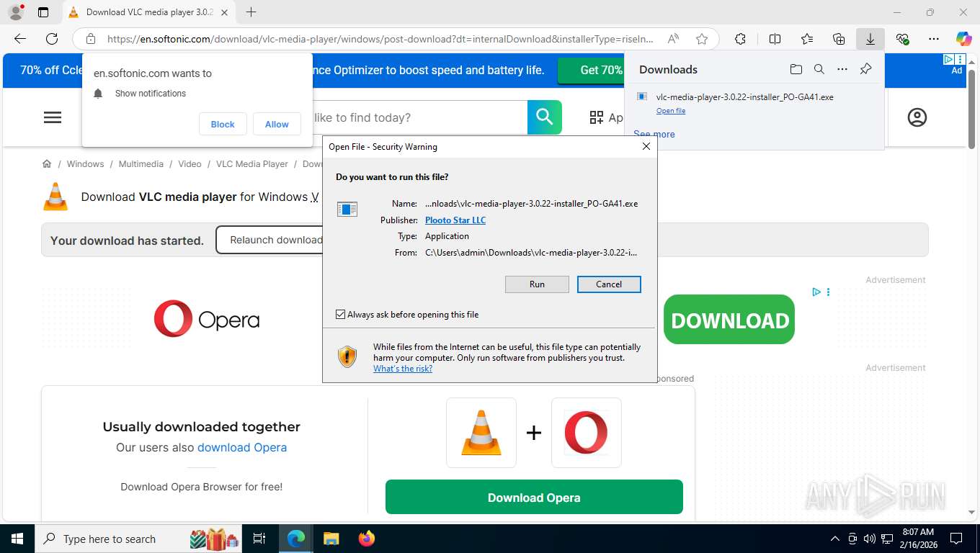Open File Explorer from the taskbar
The height and width of the screenshot is (553, 980).
331,539
